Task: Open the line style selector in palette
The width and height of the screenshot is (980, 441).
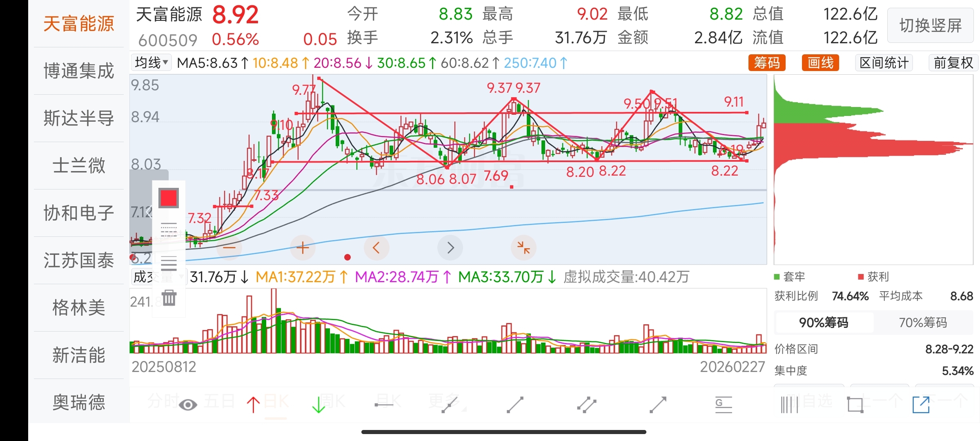Action: click(169, 230)
